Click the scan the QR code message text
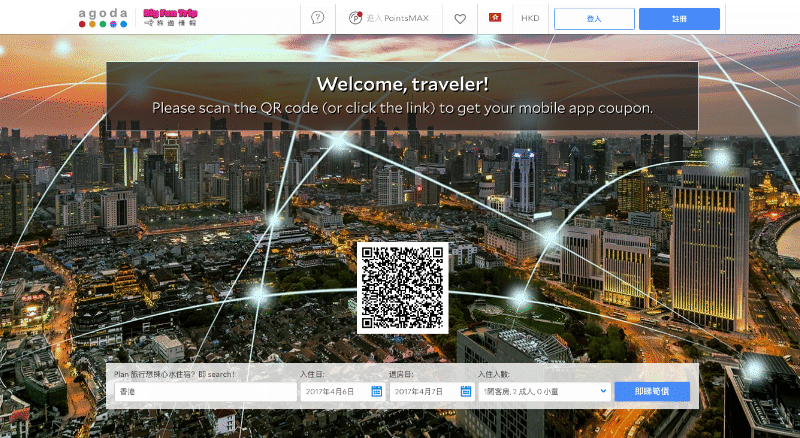The image size is (800, 438). [403, 108]
